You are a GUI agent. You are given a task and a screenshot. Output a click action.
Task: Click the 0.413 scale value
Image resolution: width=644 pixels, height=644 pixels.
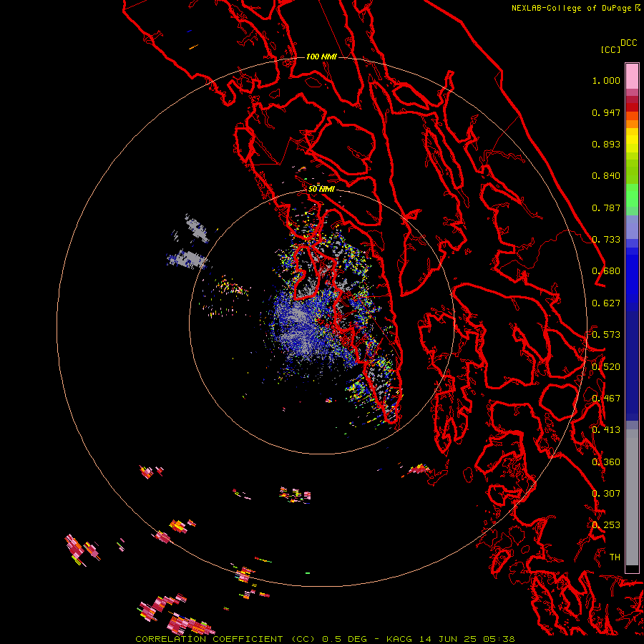click(606, 430)
